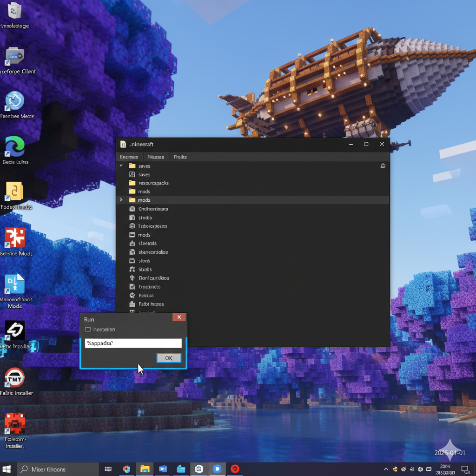Open the Recycle Bin desktop icon
Viewport: 476px width, 476px height.
(x=15, y=11)
